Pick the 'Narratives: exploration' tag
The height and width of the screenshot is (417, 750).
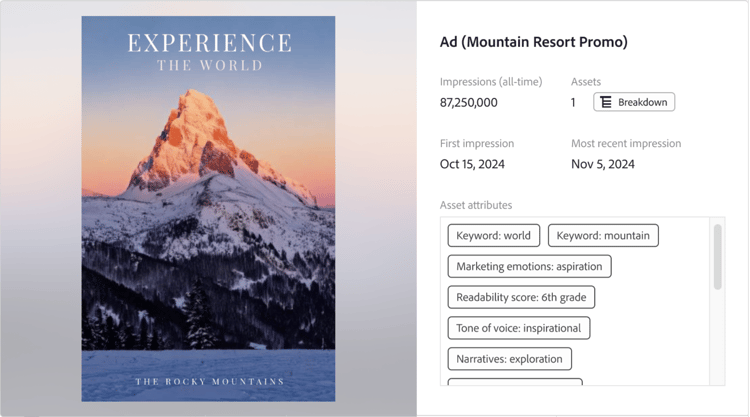click(509, 358)
